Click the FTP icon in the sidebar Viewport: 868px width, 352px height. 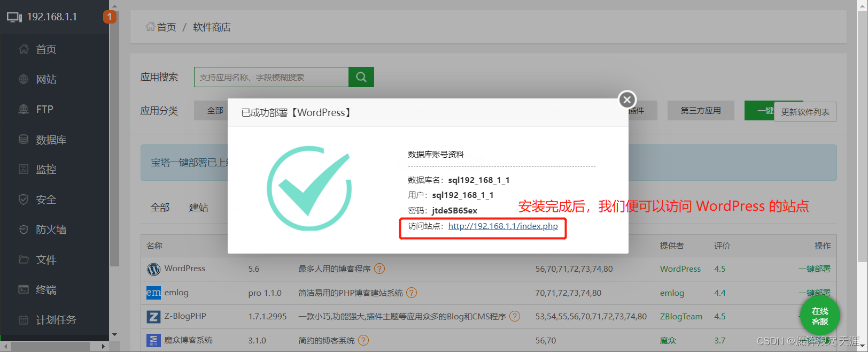tap(24, 109)
